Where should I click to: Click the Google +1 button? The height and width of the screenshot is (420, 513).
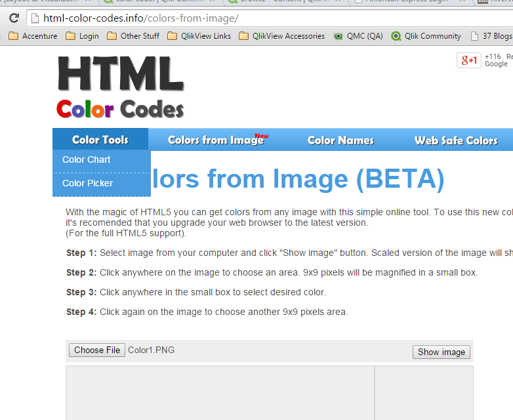click(469, 60)
